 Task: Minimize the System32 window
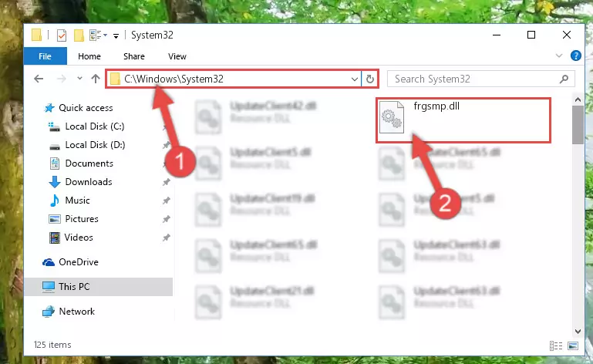tap(497, 35)
